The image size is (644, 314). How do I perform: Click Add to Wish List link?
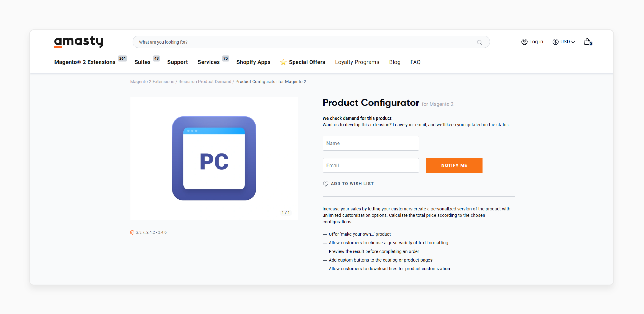coord(352,184)
